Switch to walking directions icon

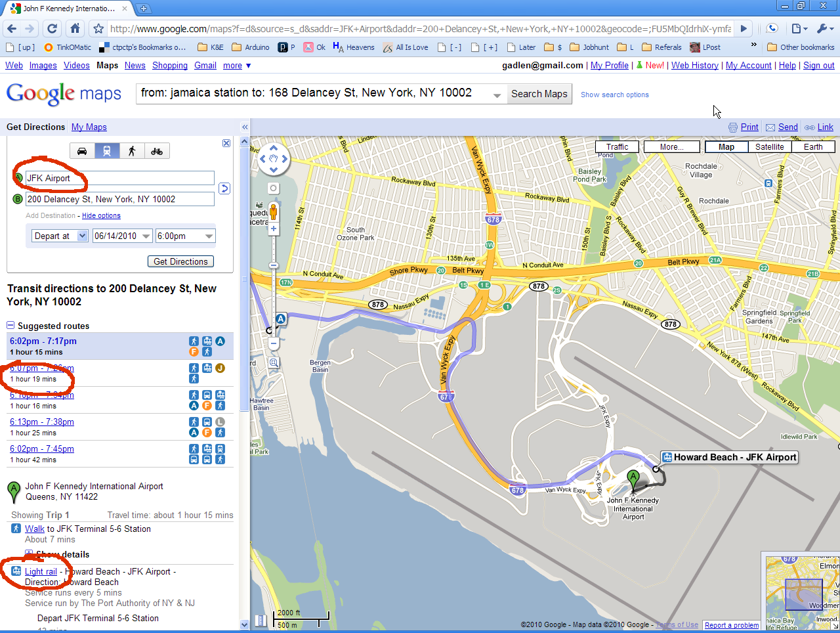pos(132,151)
